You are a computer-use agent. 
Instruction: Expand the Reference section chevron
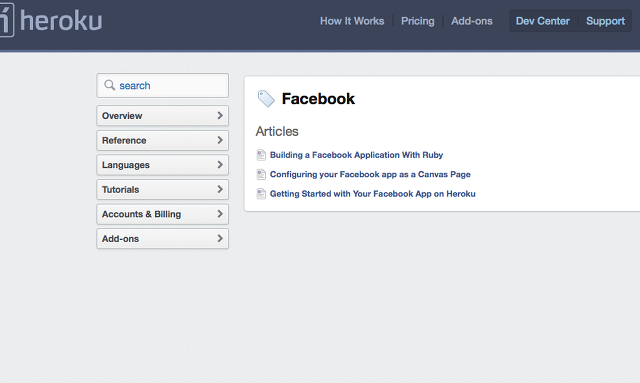point(220,140)
